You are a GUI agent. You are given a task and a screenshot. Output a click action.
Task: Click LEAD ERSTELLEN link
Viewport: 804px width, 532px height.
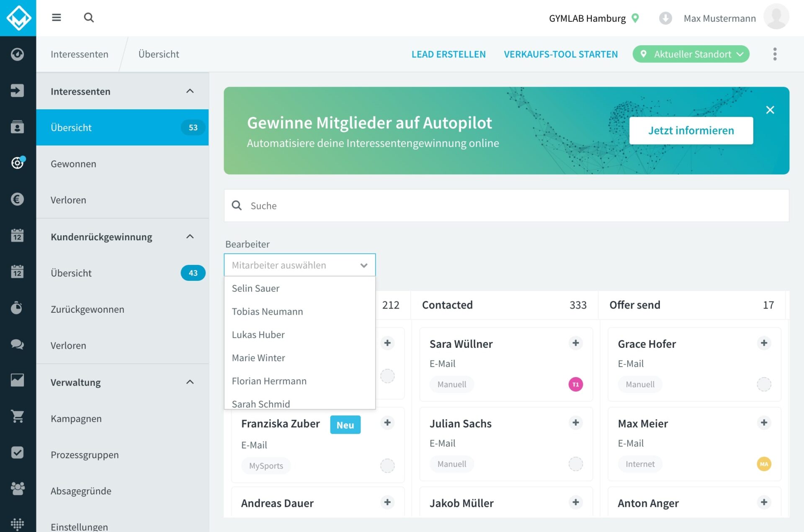(x=448, y=54)
